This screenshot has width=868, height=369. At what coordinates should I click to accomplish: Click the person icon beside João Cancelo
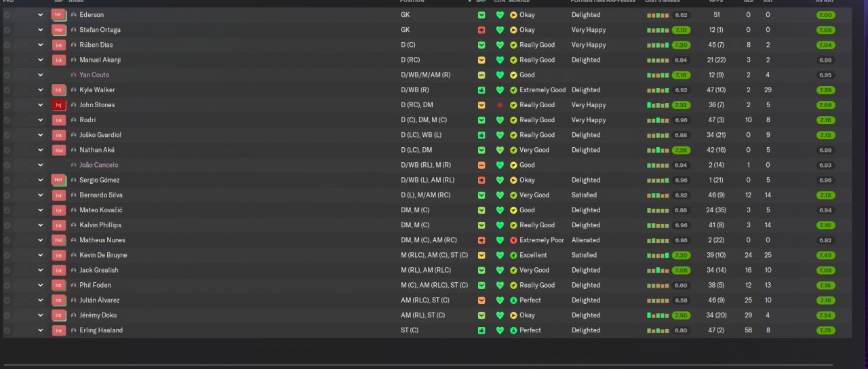coord(73,166)
